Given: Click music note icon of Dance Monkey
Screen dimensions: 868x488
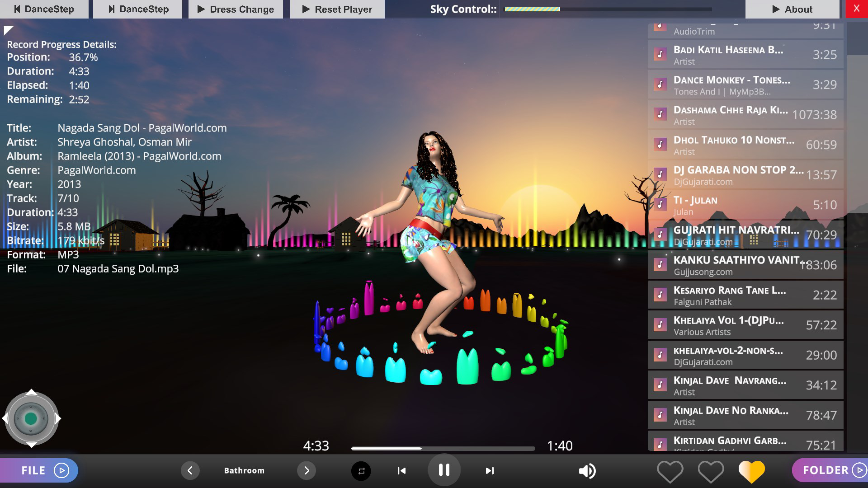Looking at the screenshot, I should [x=660, y=84].
